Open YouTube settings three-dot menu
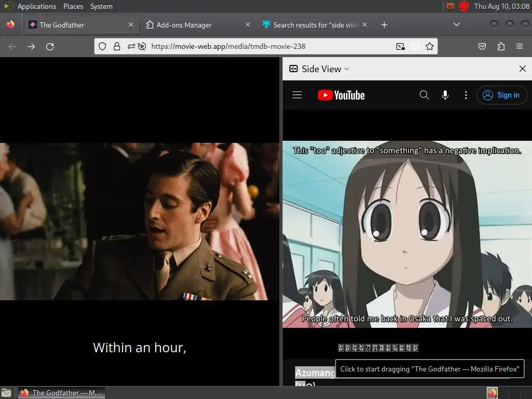The width and height of the screenshot is (532, 399). (x=466, y=95)
